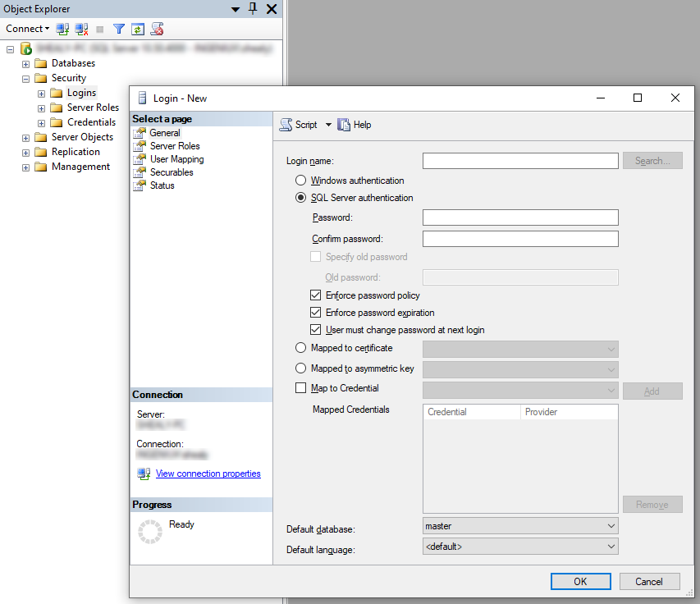Select SQL Server authentication radio button

click(x=301, y=198)
